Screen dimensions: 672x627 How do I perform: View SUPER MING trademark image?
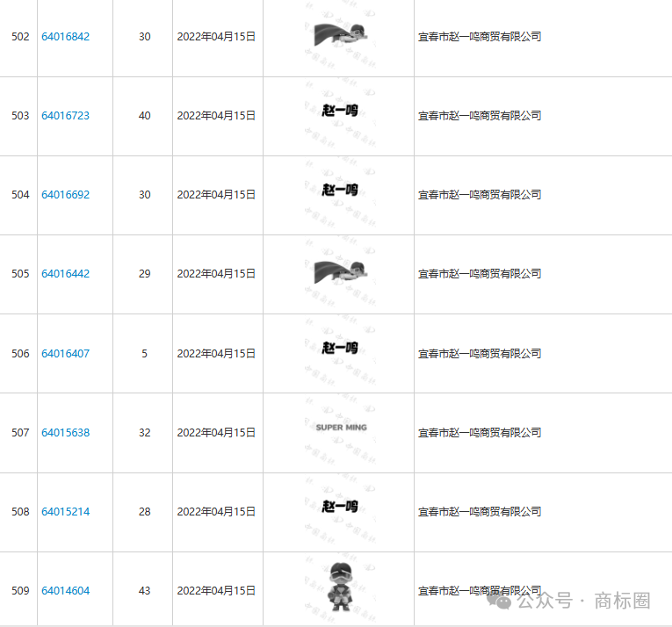coord(341,428)
